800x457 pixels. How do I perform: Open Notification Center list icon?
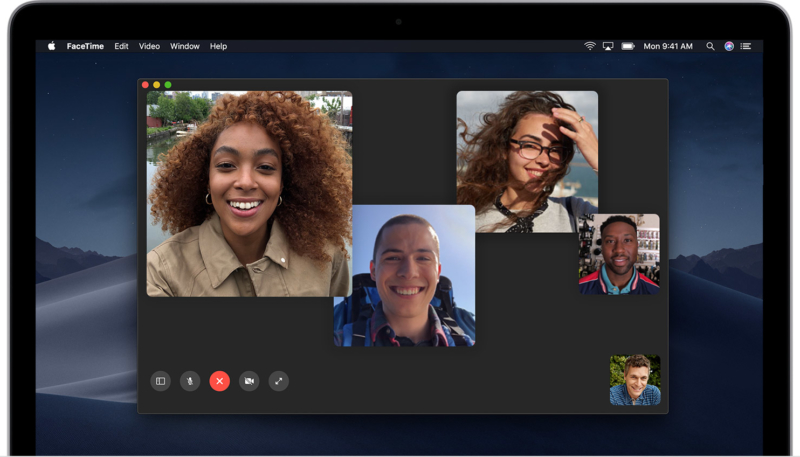[748, 46]
